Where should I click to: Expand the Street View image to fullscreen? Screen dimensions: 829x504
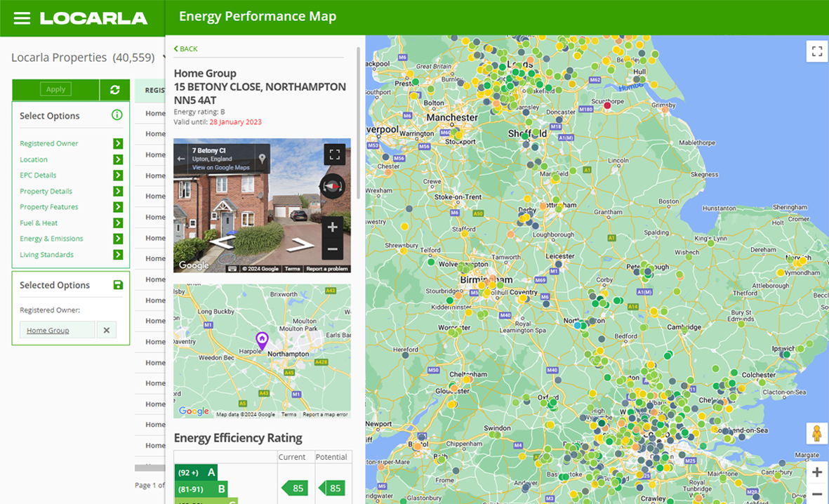335,154
